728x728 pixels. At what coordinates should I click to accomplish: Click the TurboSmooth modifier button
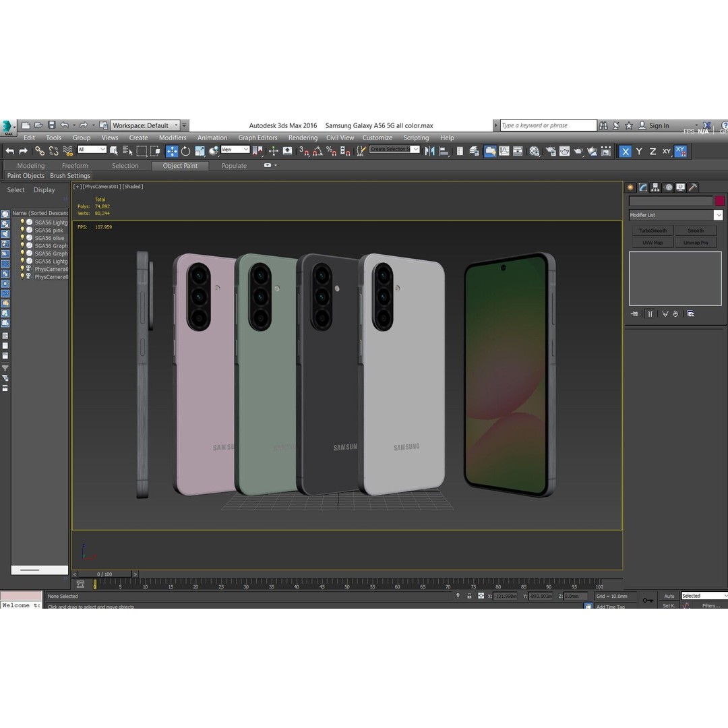coord(653,231)
